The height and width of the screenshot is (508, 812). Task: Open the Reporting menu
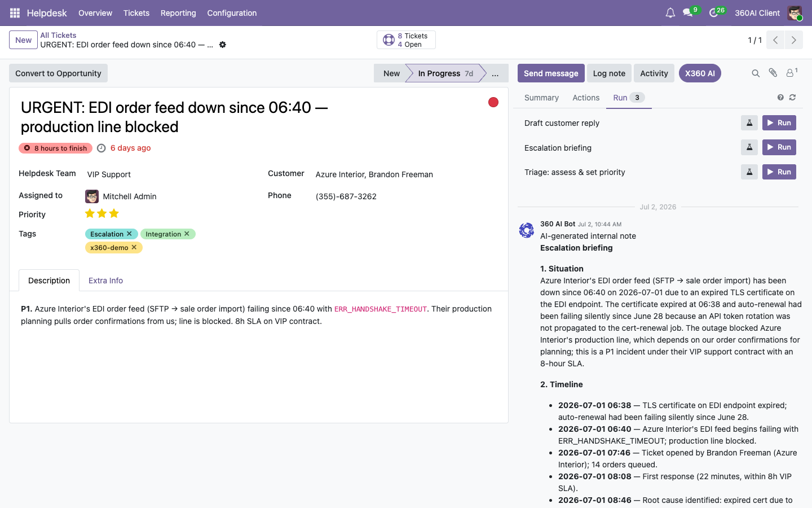178,13
